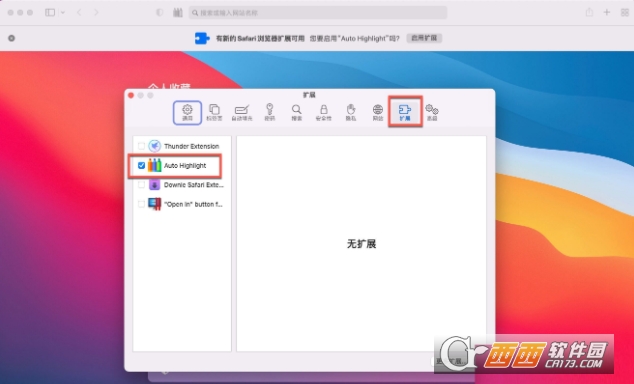Dismiss the extension notification banner
The width and height of the screenshot is (634, 384).
click(11, 38)
